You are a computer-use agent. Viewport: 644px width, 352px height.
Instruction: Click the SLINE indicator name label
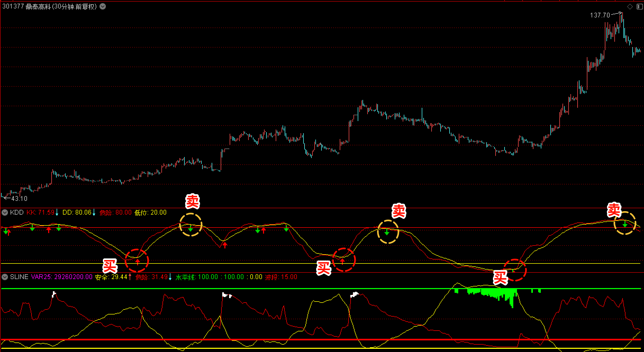click(x=19, y=277)
